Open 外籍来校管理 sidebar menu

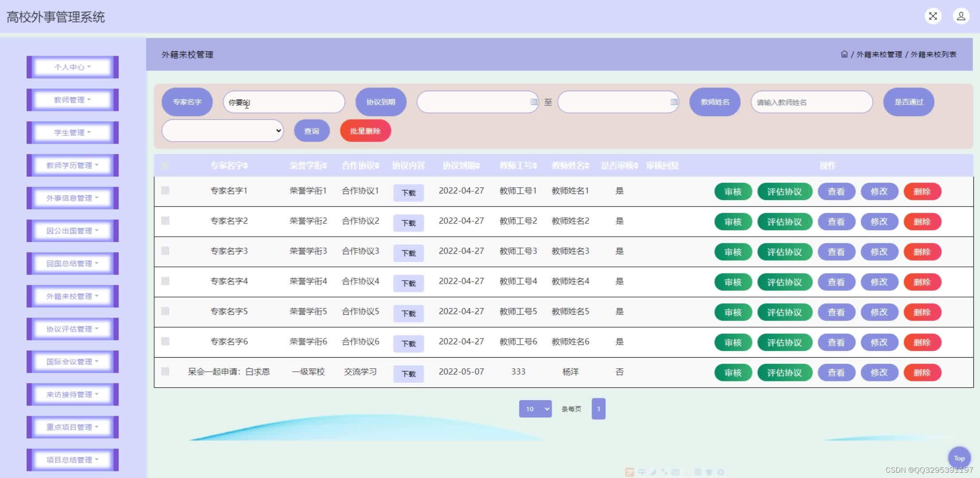click(73, 296)
